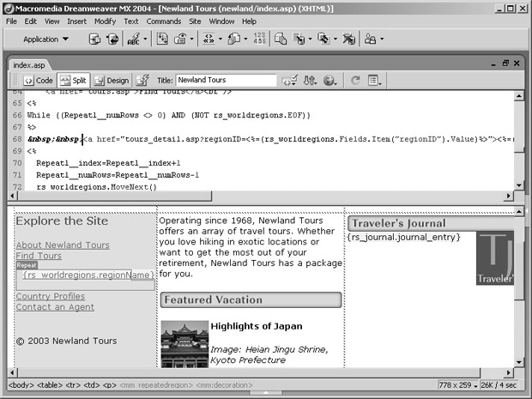The height and width of the screenshot is (399, 532).
Task: Open the Window menu
Action: (221, 21)
